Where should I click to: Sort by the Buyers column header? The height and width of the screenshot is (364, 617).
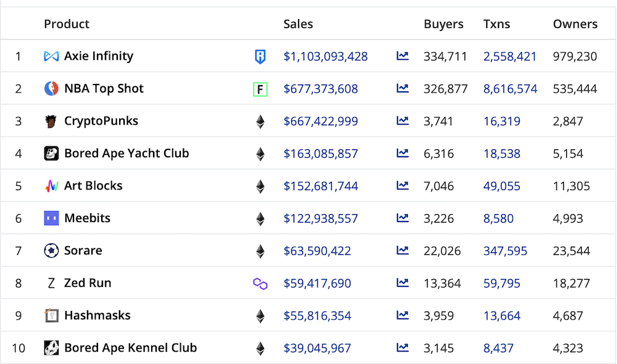pos(444,24)
